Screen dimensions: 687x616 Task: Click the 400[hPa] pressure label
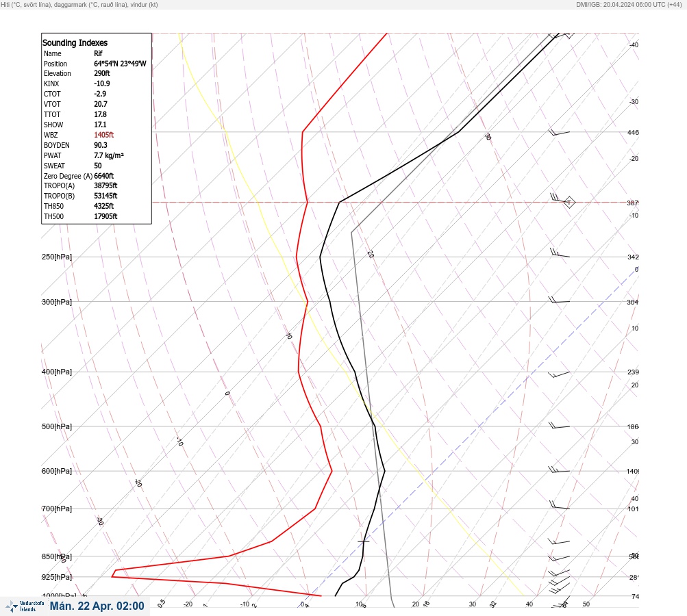point(57,372)
